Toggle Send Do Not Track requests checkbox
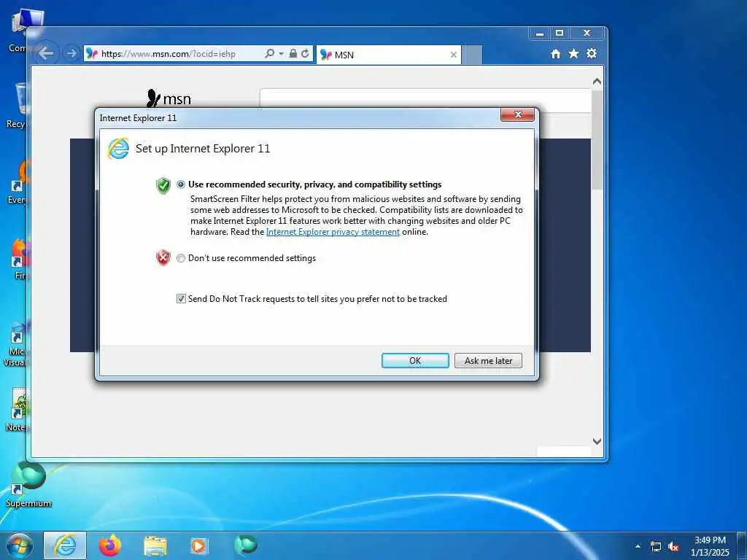 pyautogui.click(x=181, y=298)
